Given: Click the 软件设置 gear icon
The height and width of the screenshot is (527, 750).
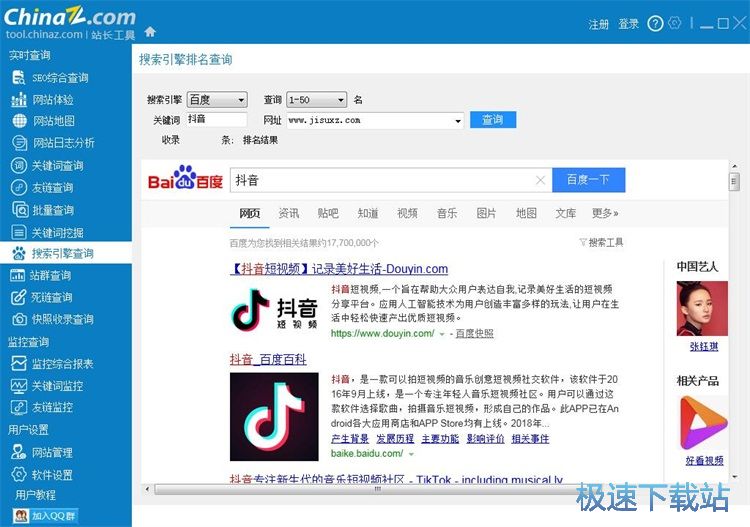Looking at the screenshot, I should 19,474.
